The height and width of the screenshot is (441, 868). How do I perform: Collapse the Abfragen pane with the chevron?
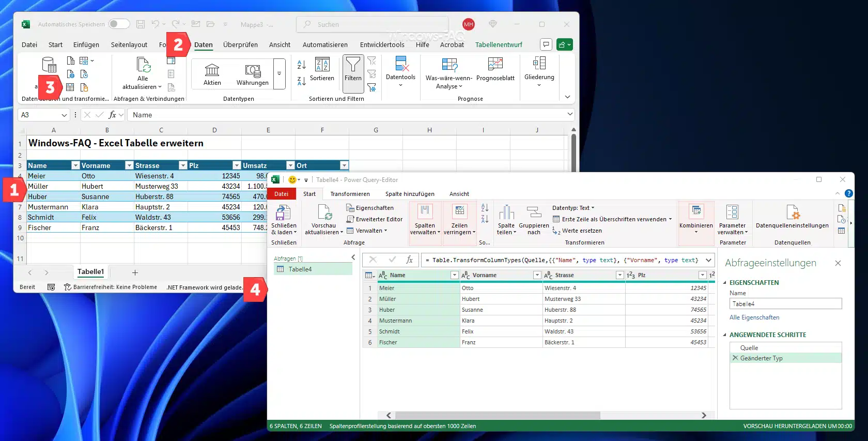point(353,257)
